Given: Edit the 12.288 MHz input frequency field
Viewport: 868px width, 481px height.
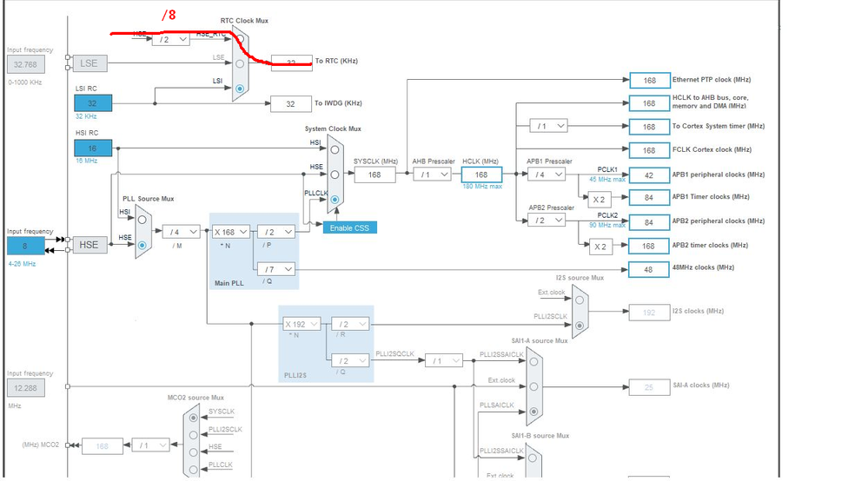Looking at the screenshot, I should [26, 388].
